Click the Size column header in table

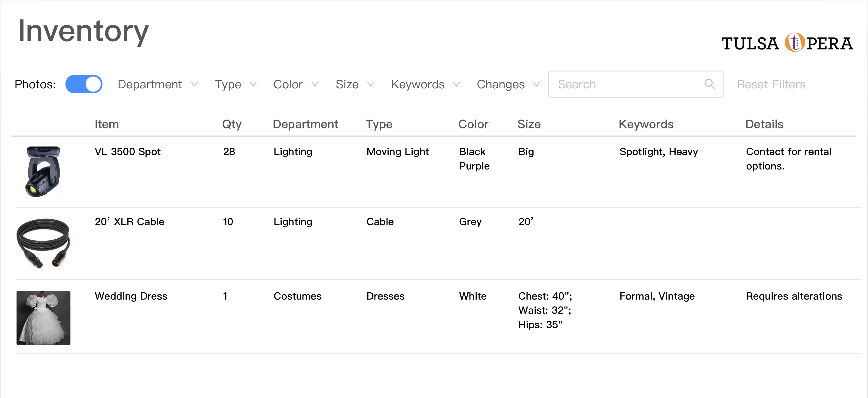529,124
